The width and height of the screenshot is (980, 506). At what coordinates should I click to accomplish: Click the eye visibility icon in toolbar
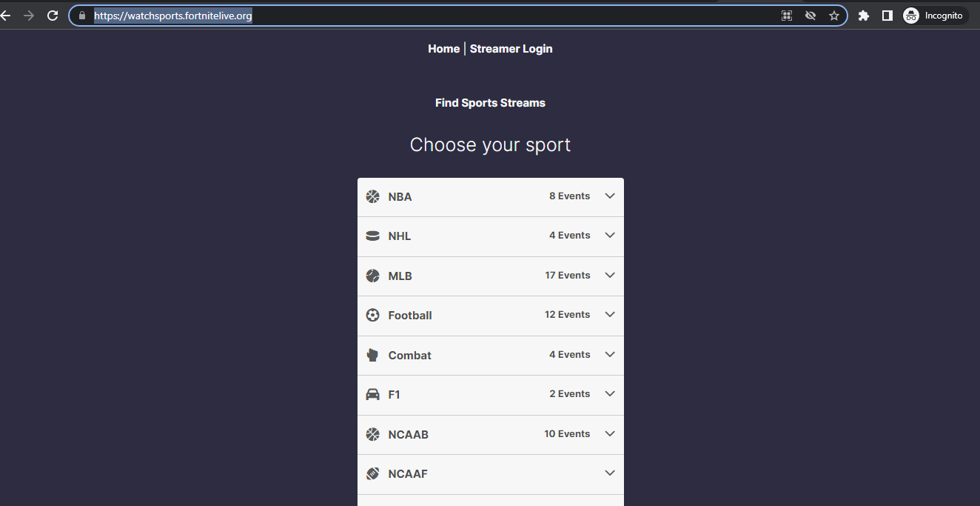pos(810,15)
